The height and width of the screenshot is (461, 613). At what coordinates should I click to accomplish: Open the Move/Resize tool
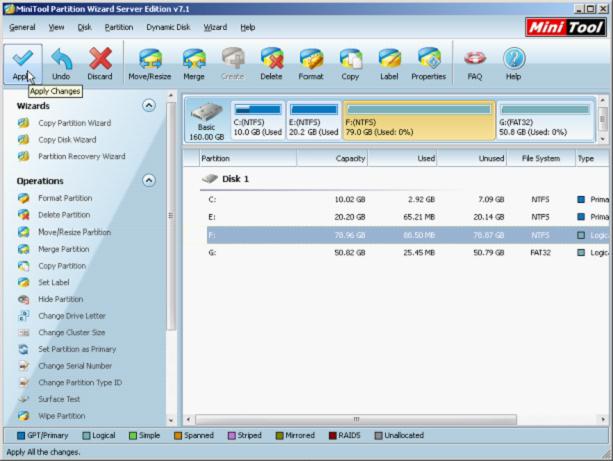tap(150, 65)
